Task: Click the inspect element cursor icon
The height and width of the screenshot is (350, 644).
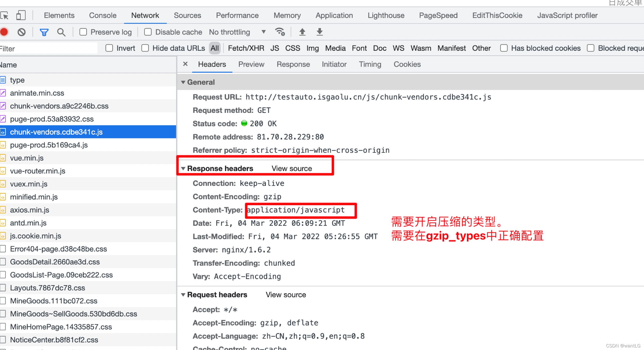Action: 5,16
